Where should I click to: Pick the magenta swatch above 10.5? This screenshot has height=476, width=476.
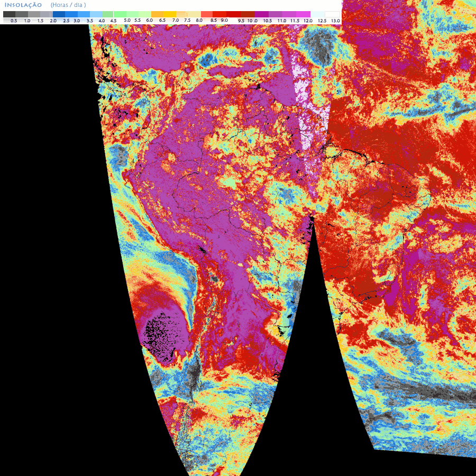(x=261, y=14)
